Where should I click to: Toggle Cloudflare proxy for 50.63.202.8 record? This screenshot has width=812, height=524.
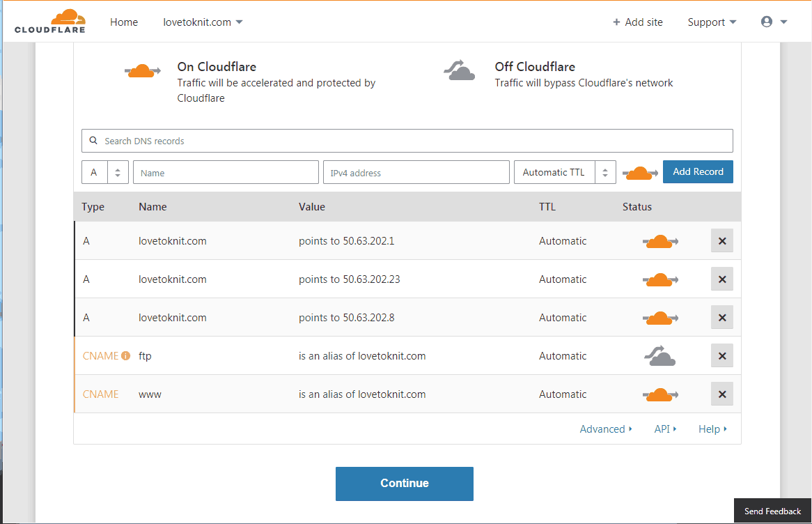click(660, 318)
